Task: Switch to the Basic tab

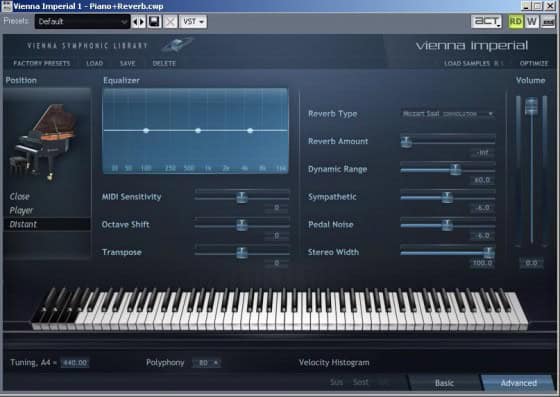Action: [x=444, y=383]
